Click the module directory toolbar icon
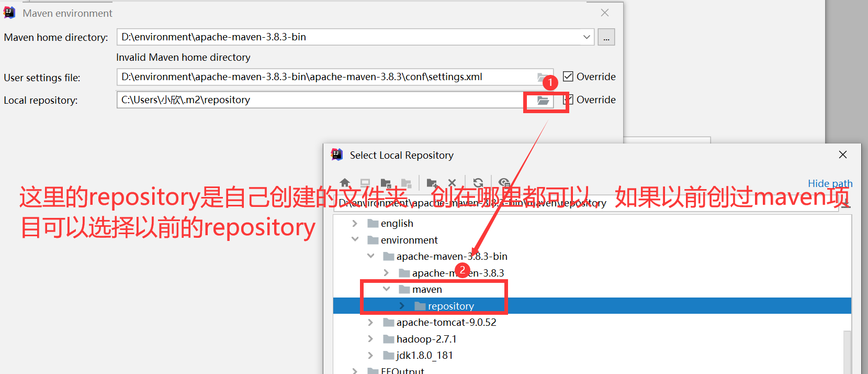 pos(406,183)
